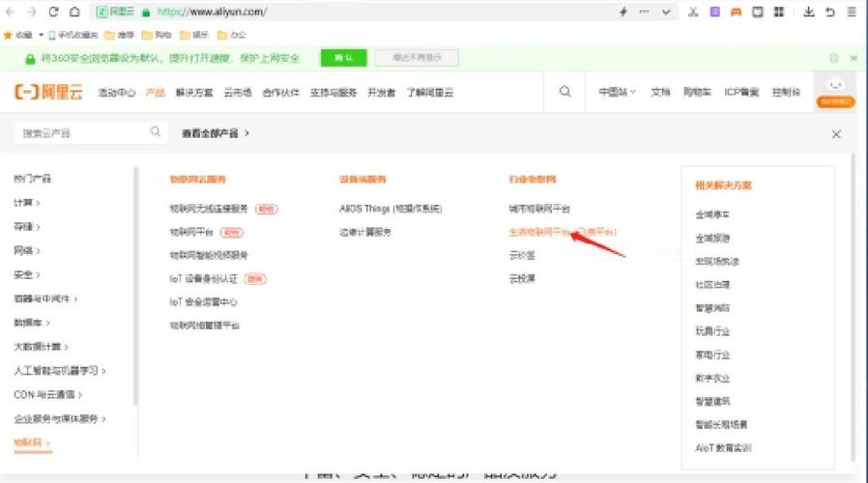Click the green confirm button in notice bar
This screenshot has height=483, width=868.
pos(344,58)
